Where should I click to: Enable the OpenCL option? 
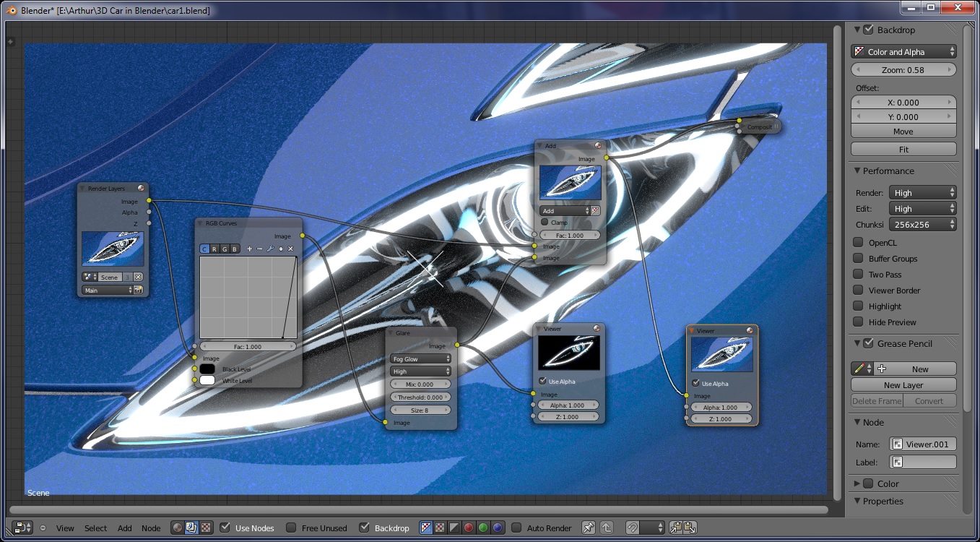(858, 243)
